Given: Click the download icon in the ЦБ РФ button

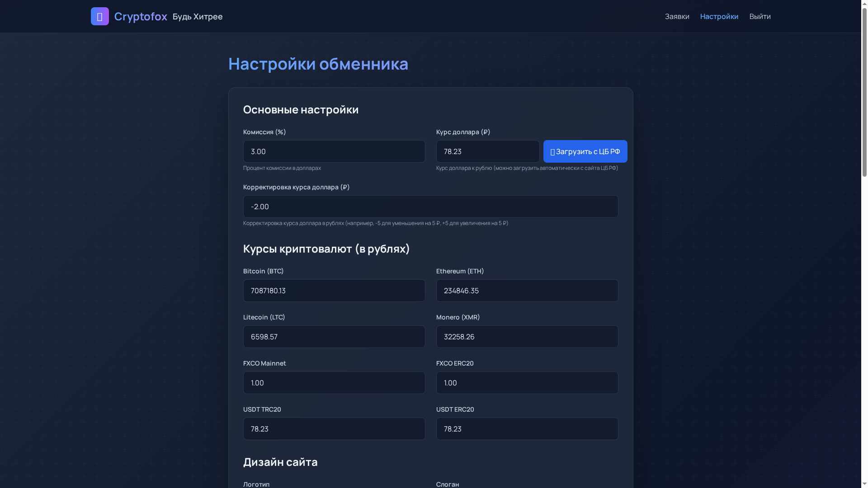Looking at the screenshot, I should (x=552, y=151).
